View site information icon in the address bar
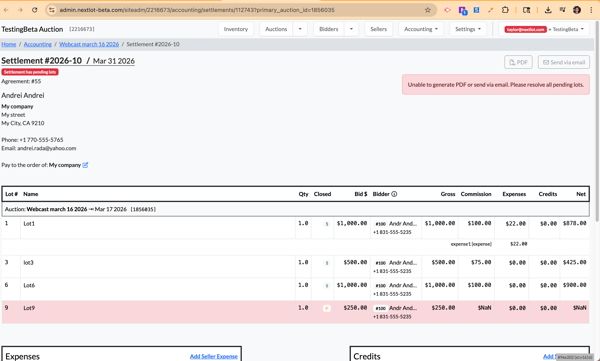 (x=52, y=10)
